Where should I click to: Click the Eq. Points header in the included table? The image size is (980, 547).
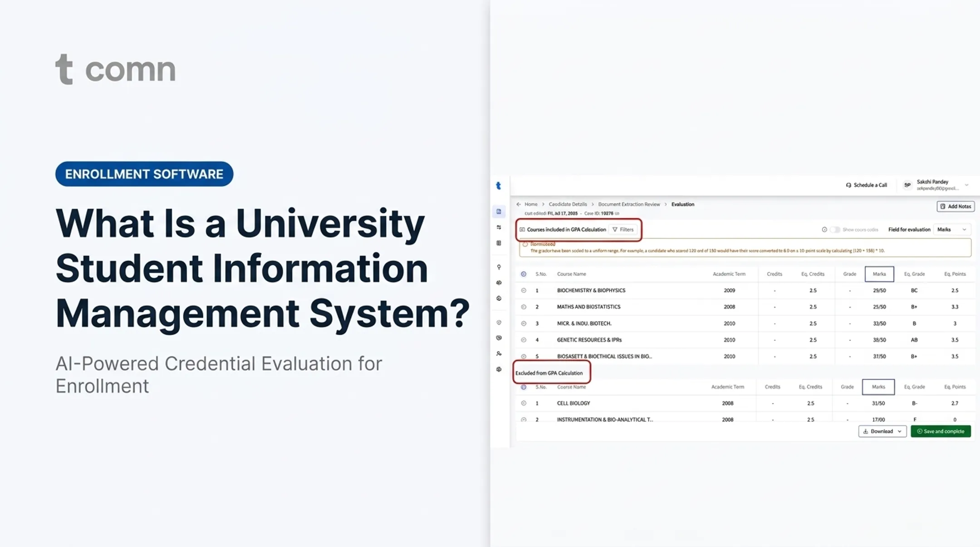click(955, 274)
